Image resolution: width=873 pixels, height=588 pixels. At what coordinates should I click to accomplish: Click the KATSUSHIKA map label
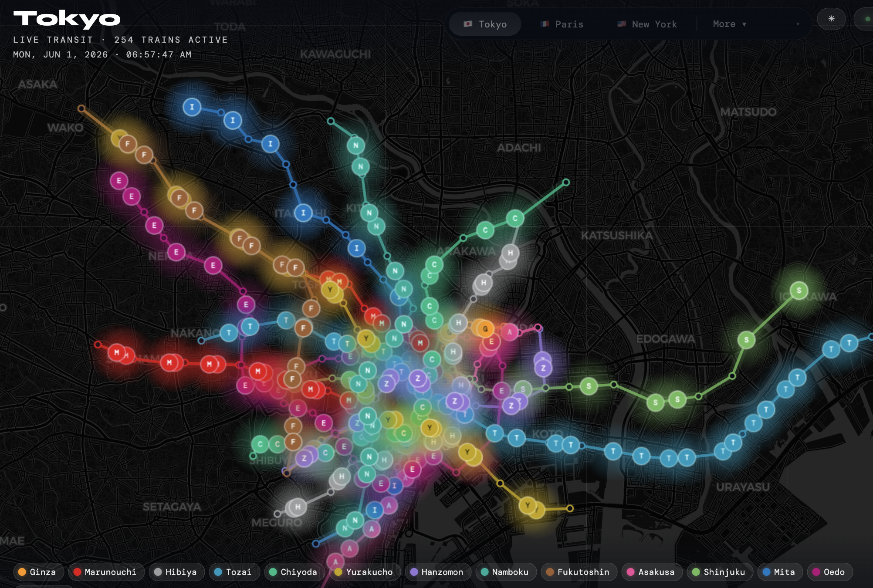pyautogui.click(x=617, y=236)
